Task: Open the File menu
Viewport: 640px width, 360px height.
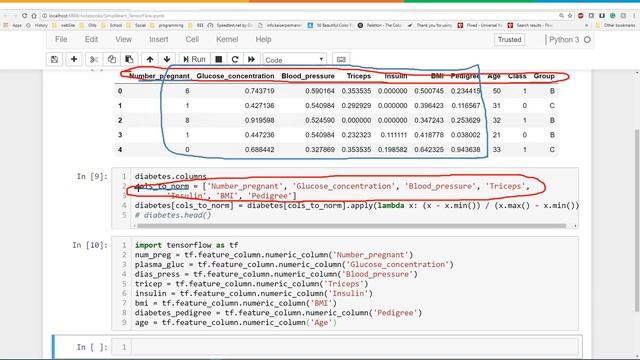Action: pyautogui.click(x=61, y=40)
